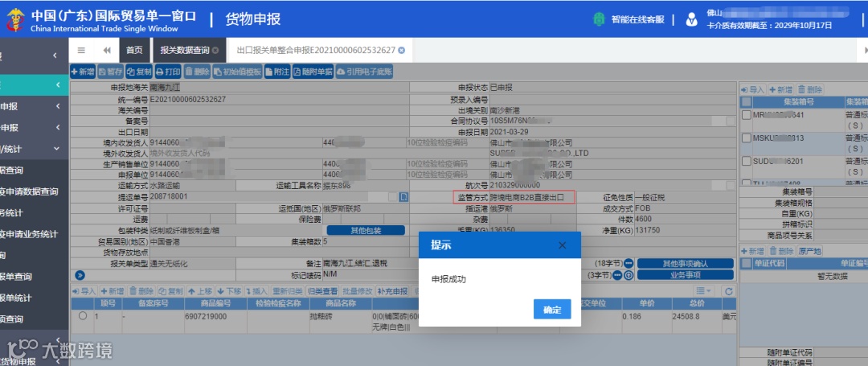Viewport: 868px width, 366px height.
Task: Open 智能在线客服 support
Action: [637, 19]
